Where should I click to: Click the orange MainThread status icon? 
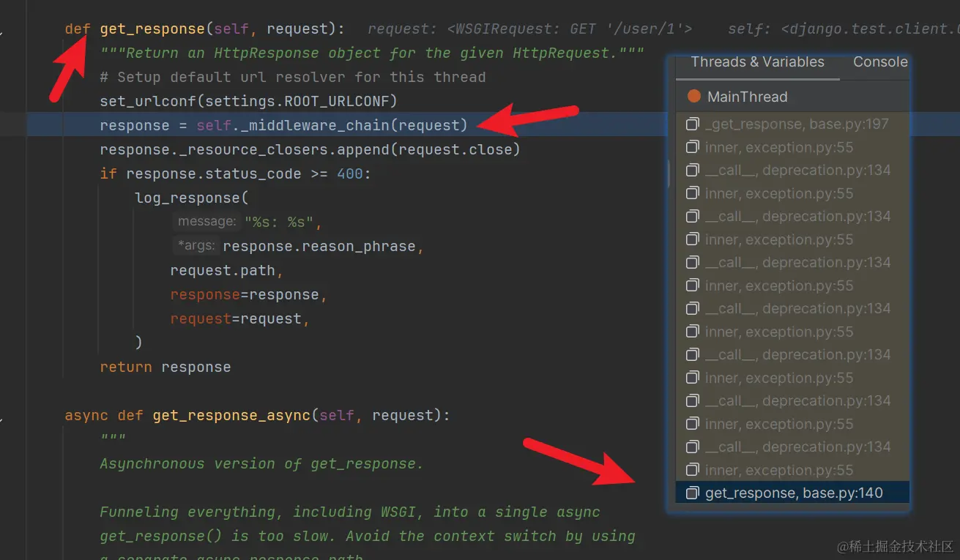694,97
